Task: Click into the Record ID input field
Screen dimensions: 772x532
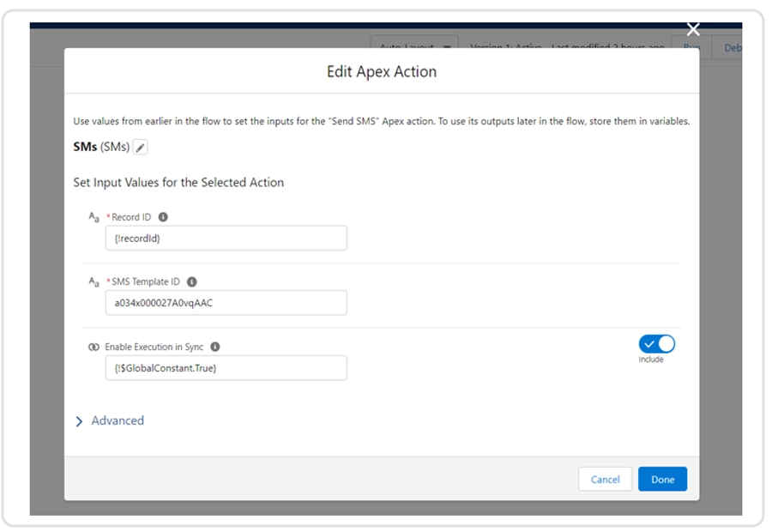Action: 226,238
